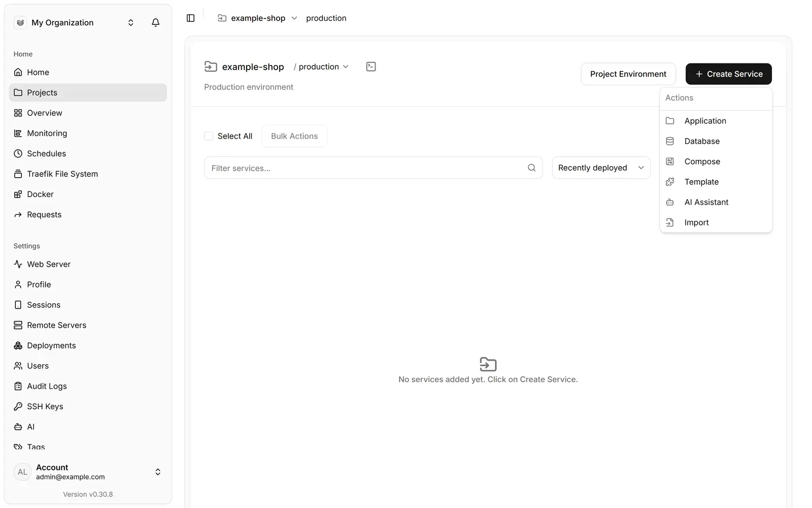Open Project Environment button
Screen dimensions: 812x508
click(628, 74)
